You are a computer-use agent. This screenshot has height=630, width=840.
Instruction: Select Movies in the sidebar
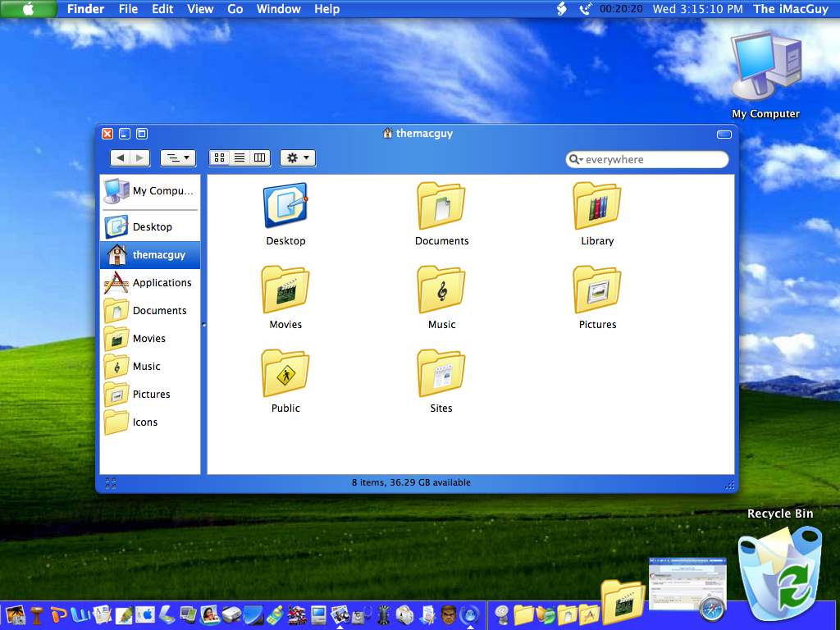pyautogui.click(x=150, y=338)
